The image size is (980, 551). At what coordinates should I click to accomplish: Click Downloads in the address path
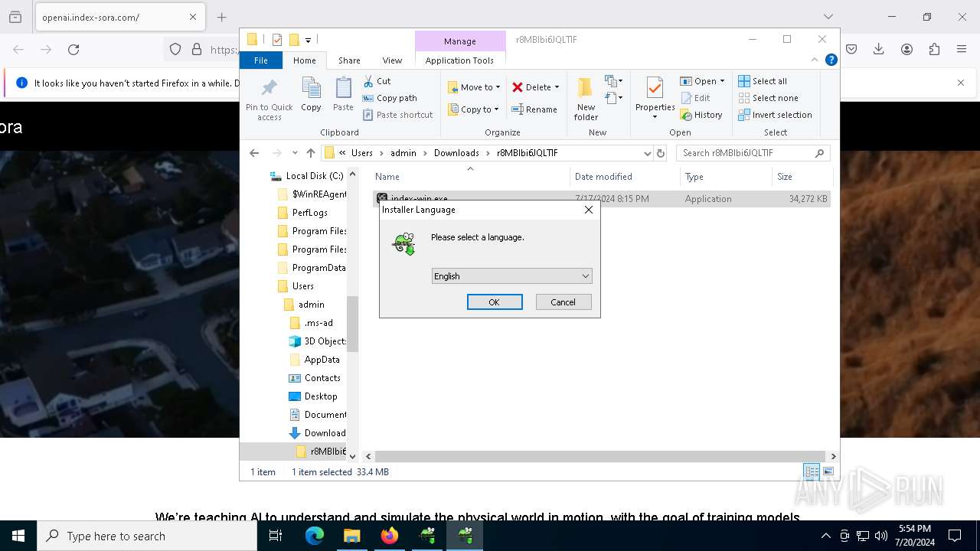(456, 153)
